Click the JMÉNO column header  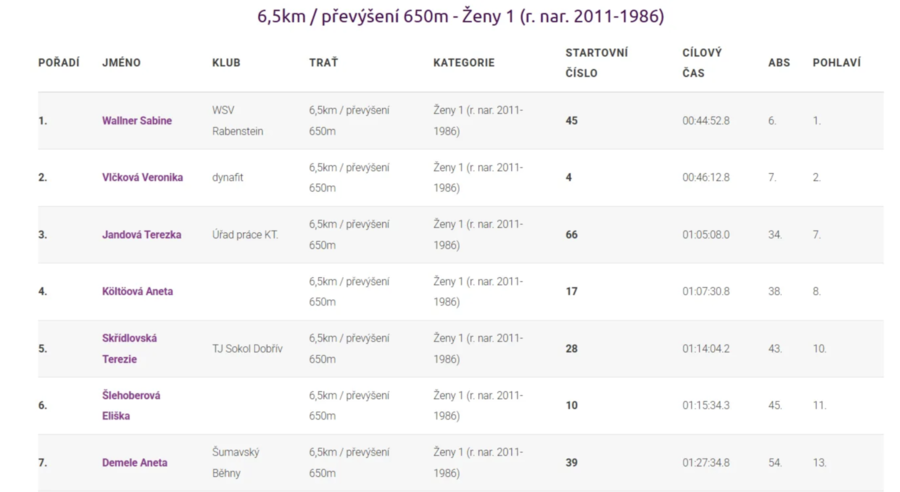pos(121,63)
